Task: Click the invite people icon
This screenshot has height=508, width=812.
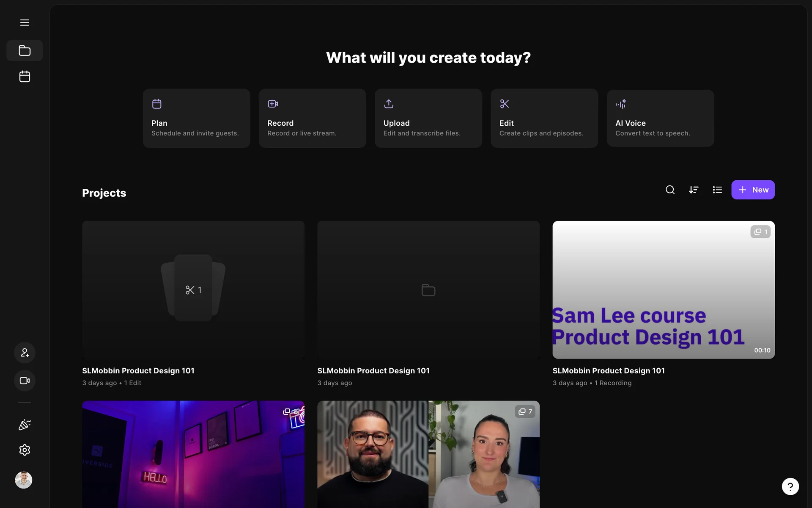Action: tap(25, 353)
